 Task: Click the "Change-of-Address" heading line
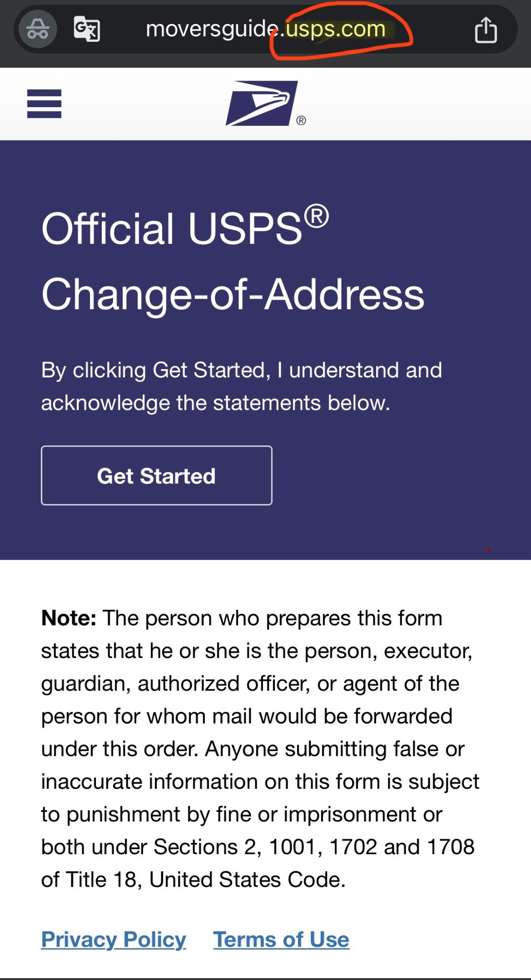(233, 294)
